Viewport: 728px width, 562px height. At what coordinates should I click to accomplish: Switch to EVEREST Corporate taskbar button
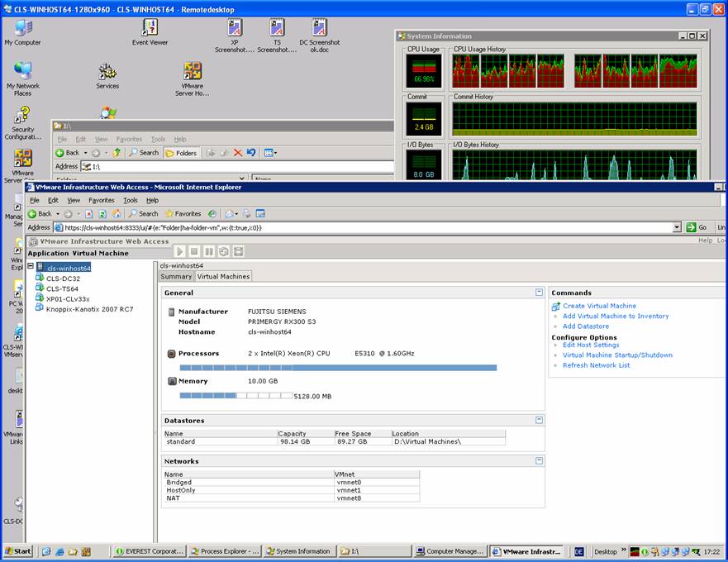point(150,551)
